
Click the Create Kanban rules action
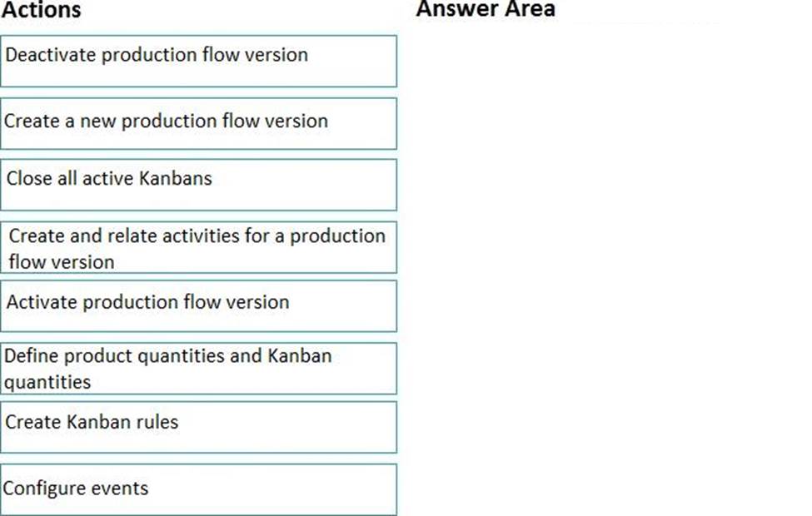click(x=199, y=427)
